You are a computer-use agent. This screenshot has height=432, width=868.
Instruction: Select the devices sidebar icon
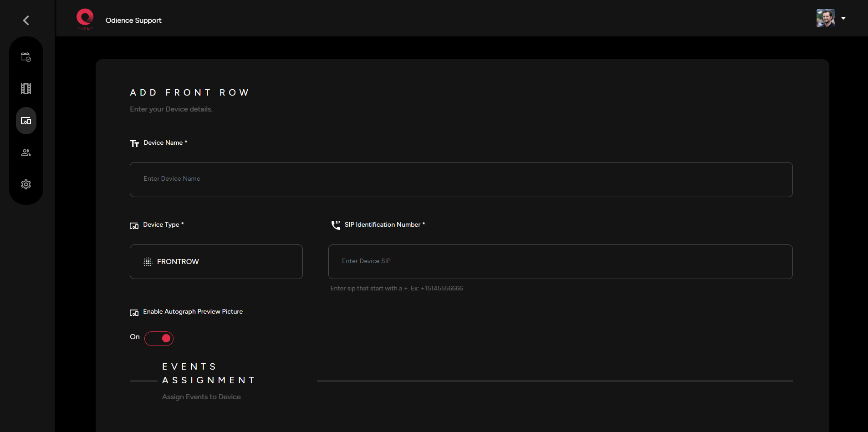(26, 121)
